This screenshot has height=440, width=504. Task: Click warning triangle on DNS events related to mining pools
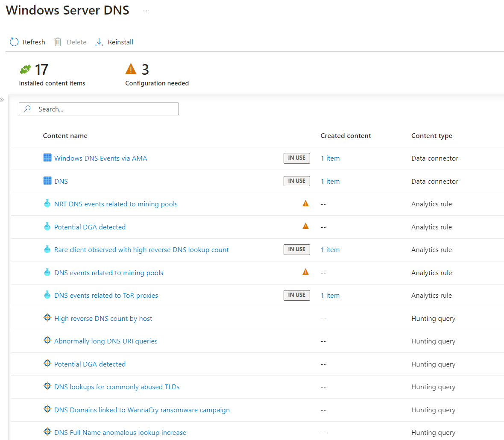[x=305, y=272]
